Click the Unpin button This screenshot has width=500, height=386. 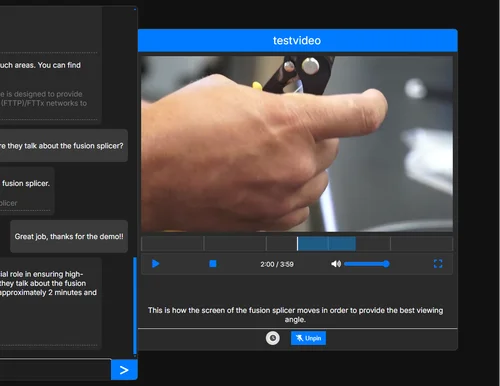[308, 338]
